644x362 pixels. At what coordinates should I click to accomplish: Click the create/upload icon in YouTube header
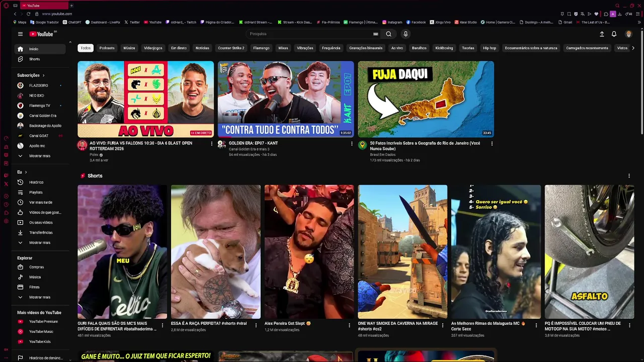tap(602, 34)
